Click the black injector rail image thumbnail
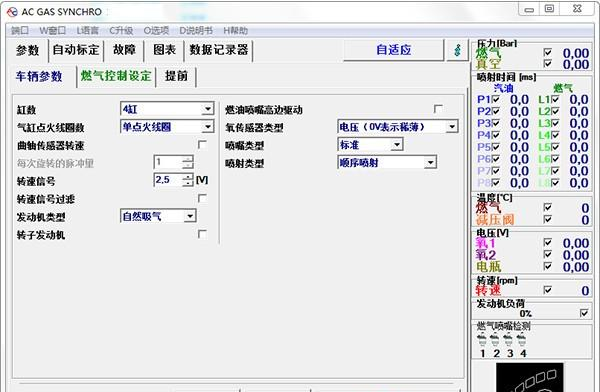600x392 pixels. pos(530,377)
